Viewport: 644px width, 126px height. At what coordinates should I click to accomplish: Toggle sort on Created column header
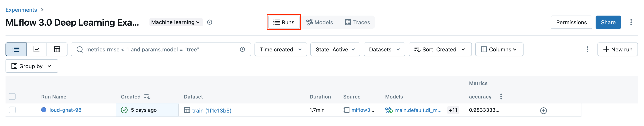[147, 97]
